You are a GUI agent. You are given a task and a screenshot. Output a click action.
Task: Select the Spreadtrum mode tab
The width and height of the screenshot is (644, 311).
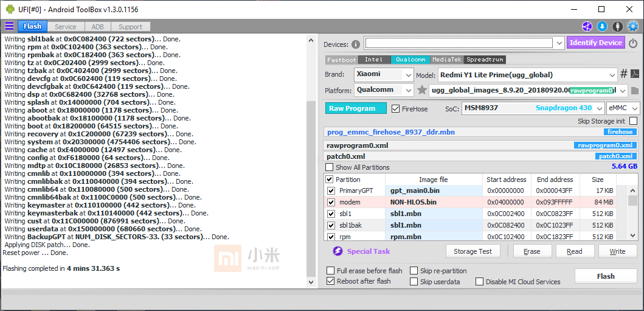point(485,60)
